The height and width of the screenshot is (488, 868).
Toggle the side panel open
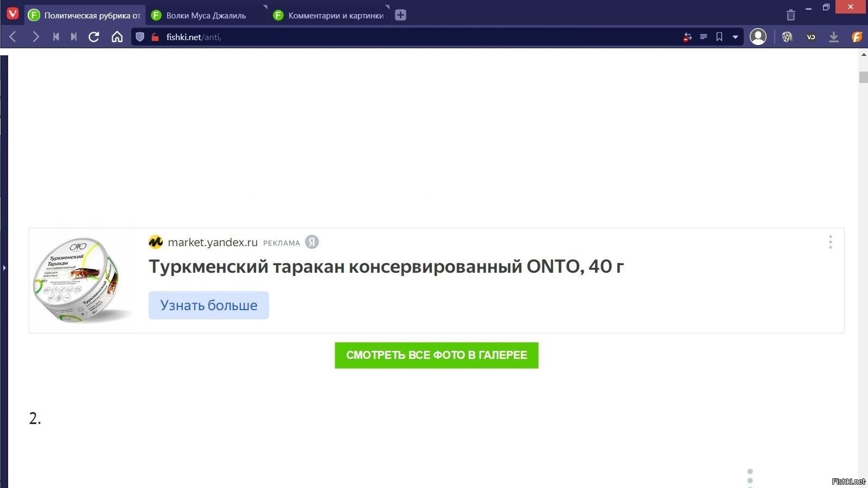click(x=4, y=267)
